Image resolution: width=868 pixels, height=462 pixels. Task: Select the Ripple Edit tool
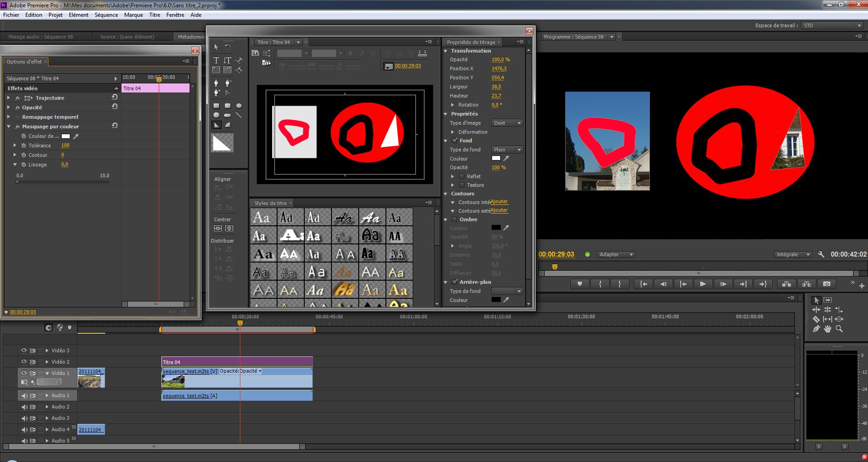point(816,310)
